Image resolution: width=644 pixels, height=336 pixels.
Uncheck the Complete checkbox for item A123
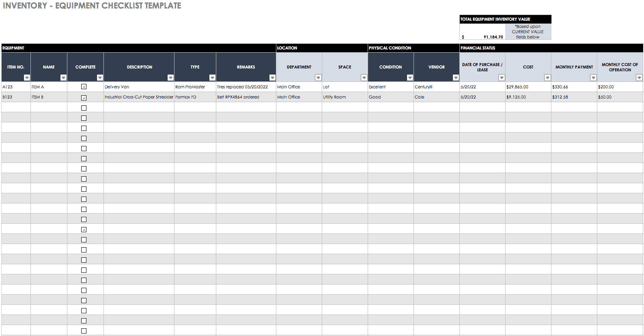(x=84, y=87)
